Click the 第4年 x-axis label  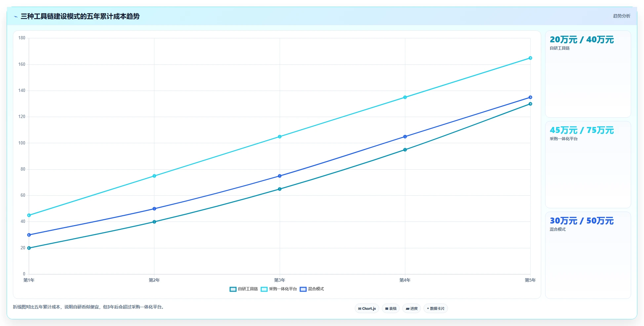click(x=405, y=280)
